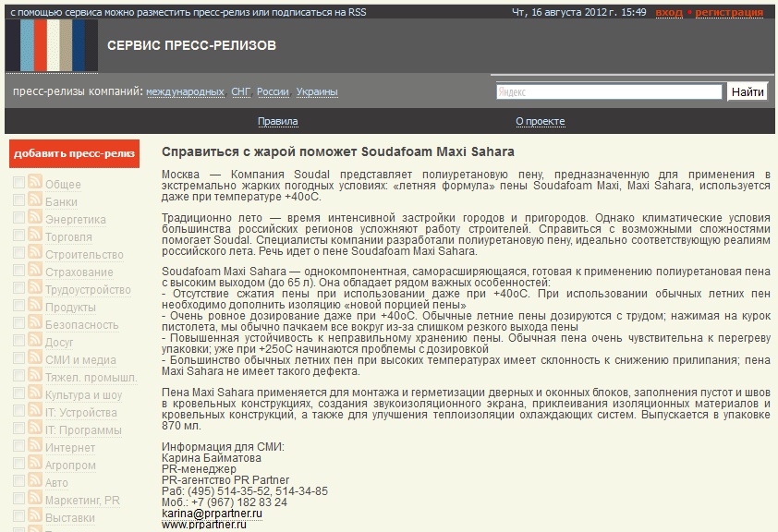778x532 pixels.
Task: Click the СЕРВИС ПРЕСС-РЕЛИЗОВ site title
Action: point(191,45)
